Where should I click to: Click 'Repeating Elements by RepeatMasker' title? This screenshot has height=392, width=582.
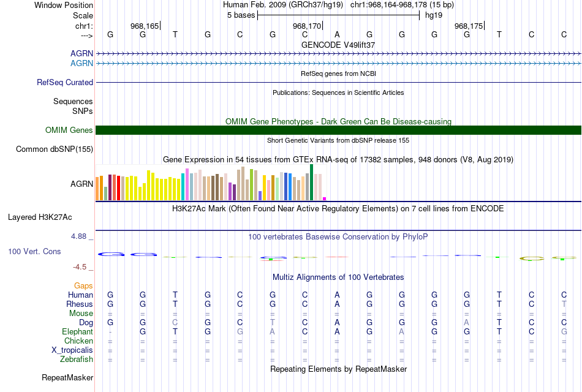pos(338,369)
